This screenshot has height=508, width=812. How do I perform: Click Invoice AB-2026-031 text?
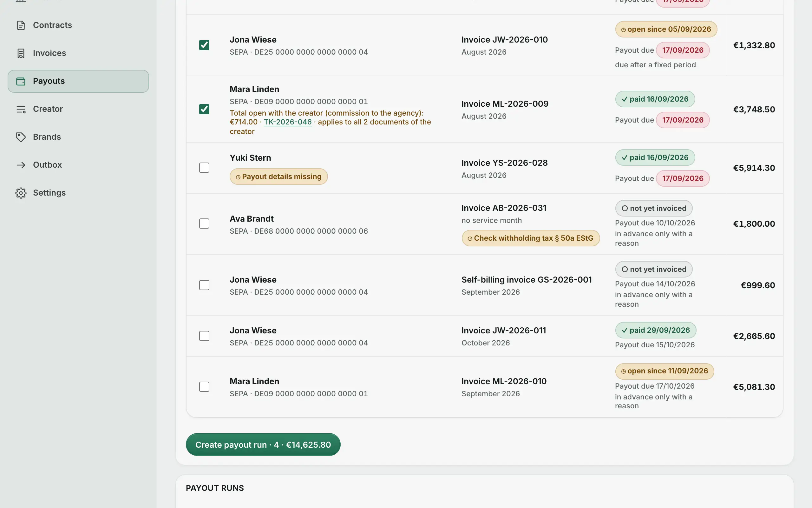click(x=504, y=208)
